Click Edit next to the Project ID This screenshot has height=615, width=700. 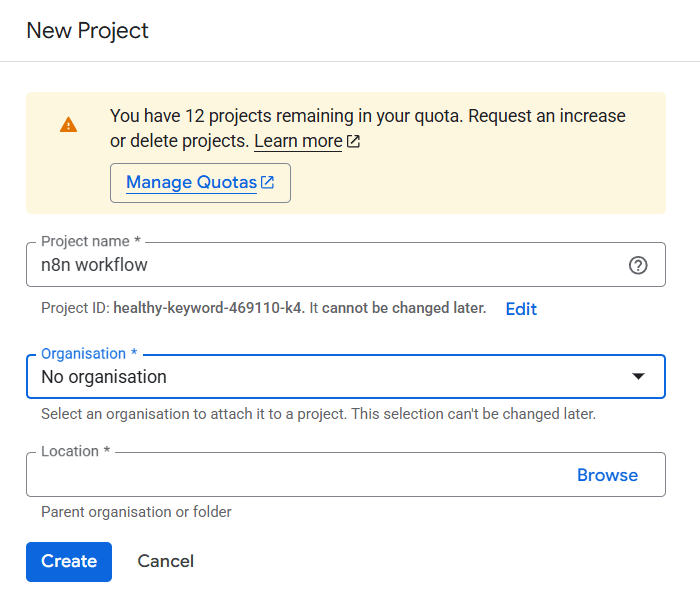pyautogui.click(x=521, y=309)
